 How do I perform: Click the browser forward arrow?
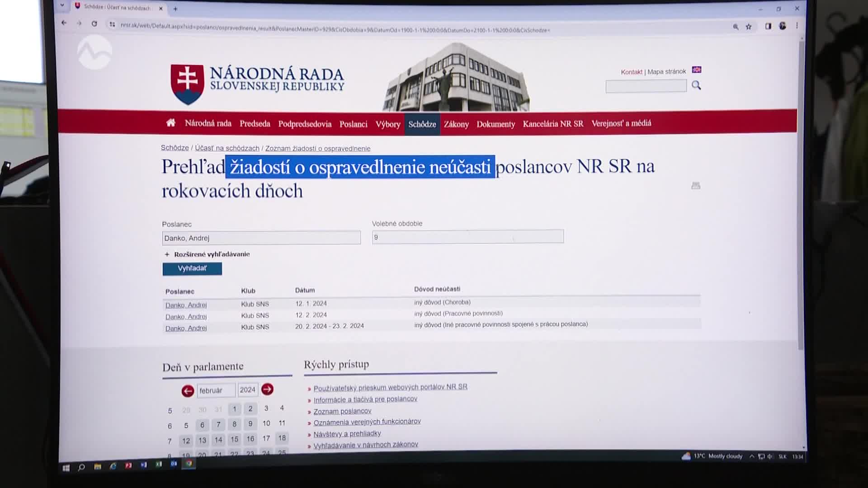pyautogui.click(x=79, y=23)
